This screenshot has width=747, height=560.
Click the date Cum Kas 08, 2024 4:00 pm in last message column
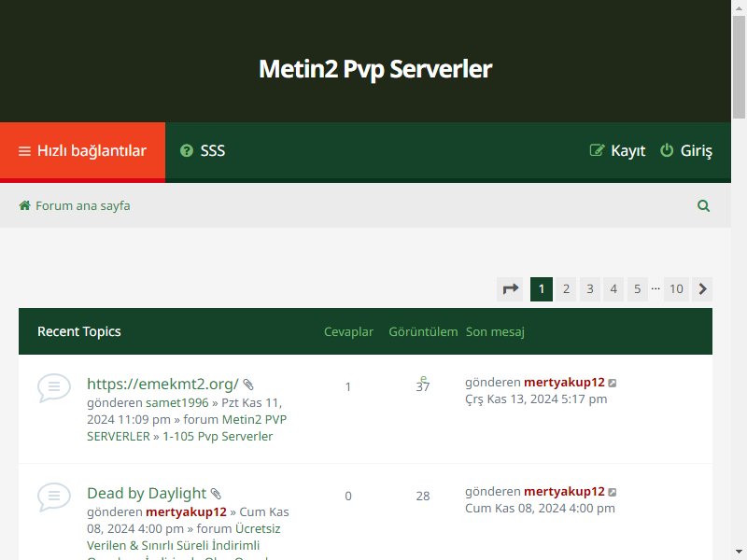pos(540,508)
